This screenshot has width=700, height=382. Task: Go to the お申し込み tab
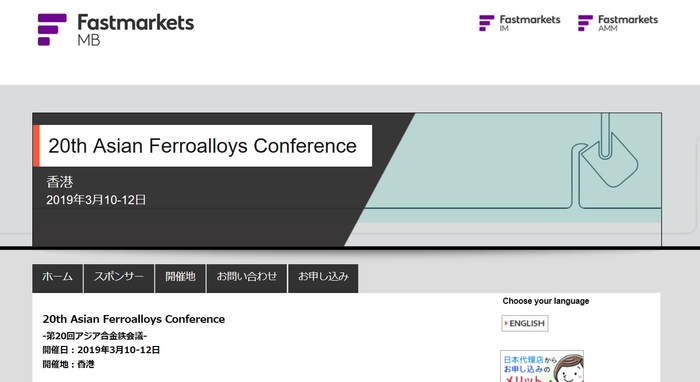point(323,278)
